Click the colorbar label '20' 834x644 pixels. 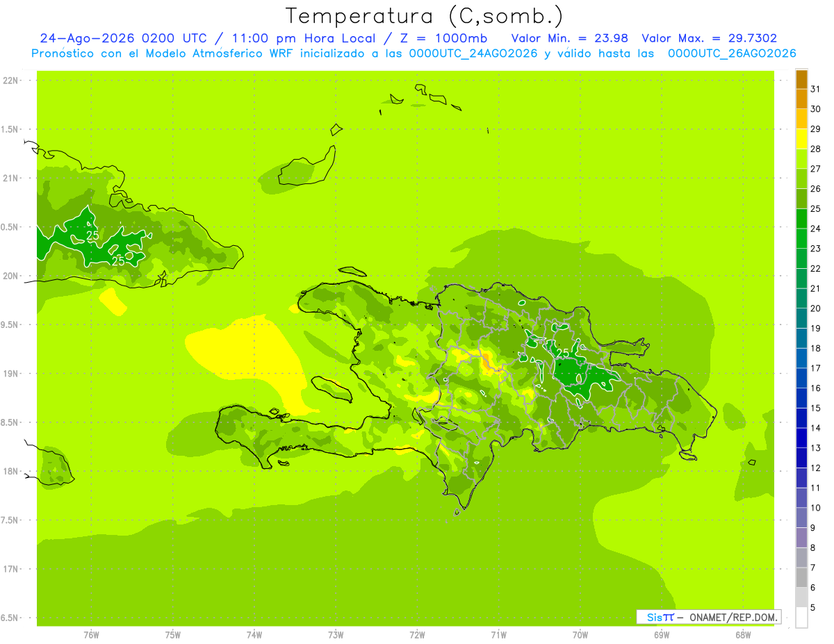[816, 308]
